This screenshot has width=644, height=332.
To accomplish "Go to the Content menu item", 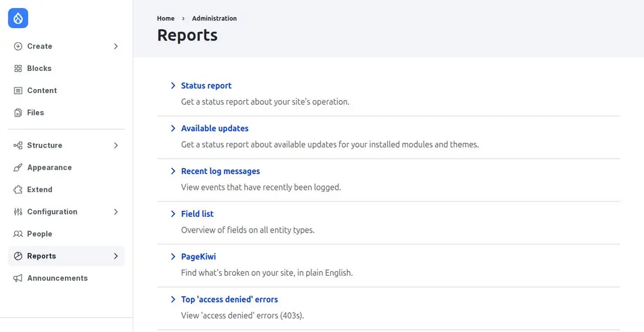I will pyautogui.click(x=66, y=91).
